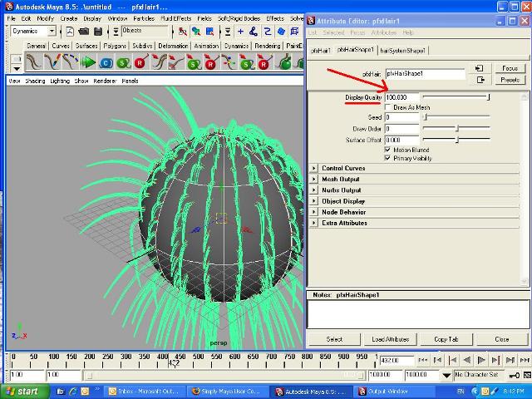
Task: Click the Select button in Attribute Editor
Action: tap(334, 339)
